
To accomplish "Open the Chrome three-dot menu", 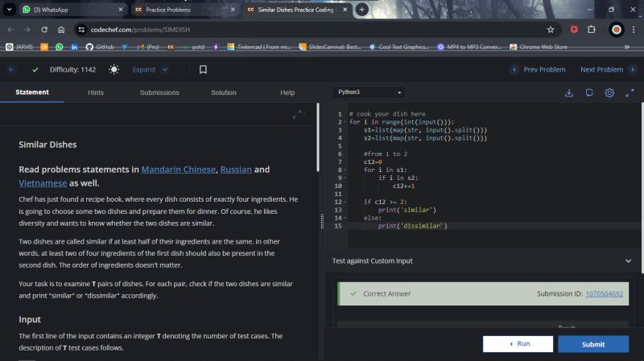I will pos(634,30).
